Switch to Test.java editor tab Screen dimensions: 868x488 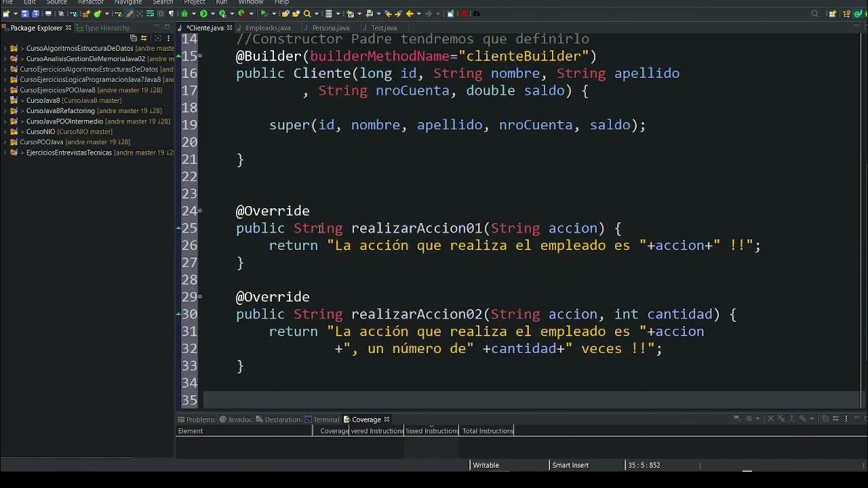(383, 28)
